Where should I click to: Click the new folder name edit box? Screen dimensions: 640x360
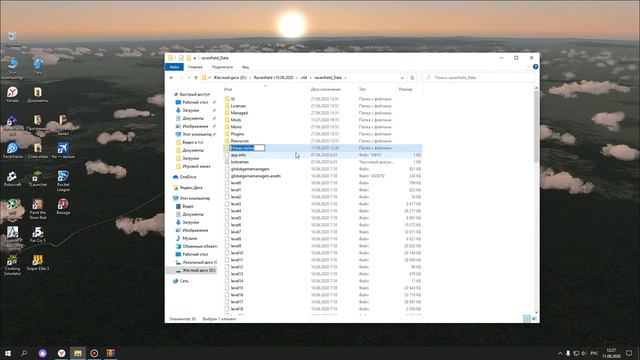[x=247, y=148]
